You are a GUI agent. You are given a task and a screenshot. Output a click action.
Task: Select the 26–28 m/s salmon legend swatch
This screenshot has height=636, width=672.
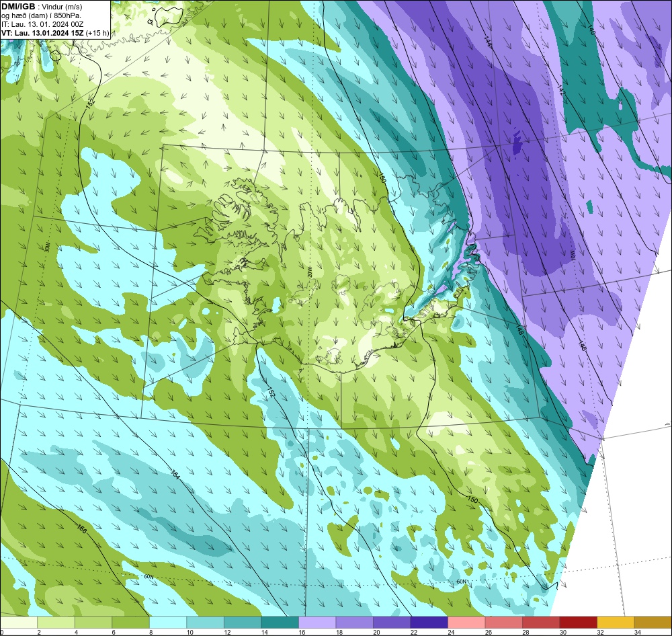pyautogui.click(x=503, y=622)
